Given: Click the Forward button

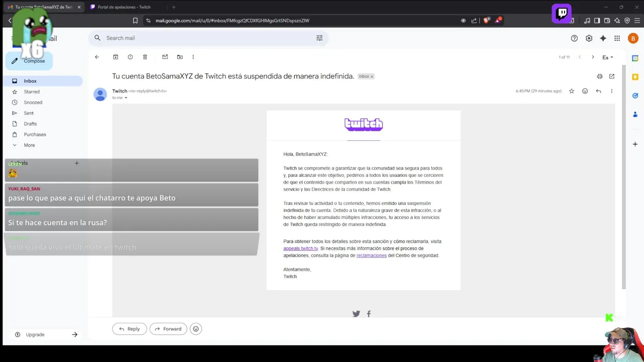Looking at the screenshot, I should pos(168,329).
